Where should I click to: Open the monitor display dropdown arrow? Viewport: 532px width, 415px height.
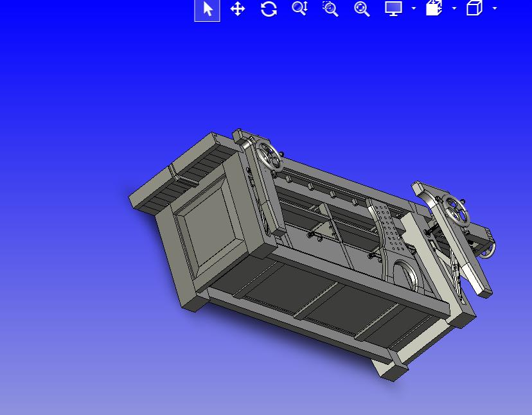point(414,8)
